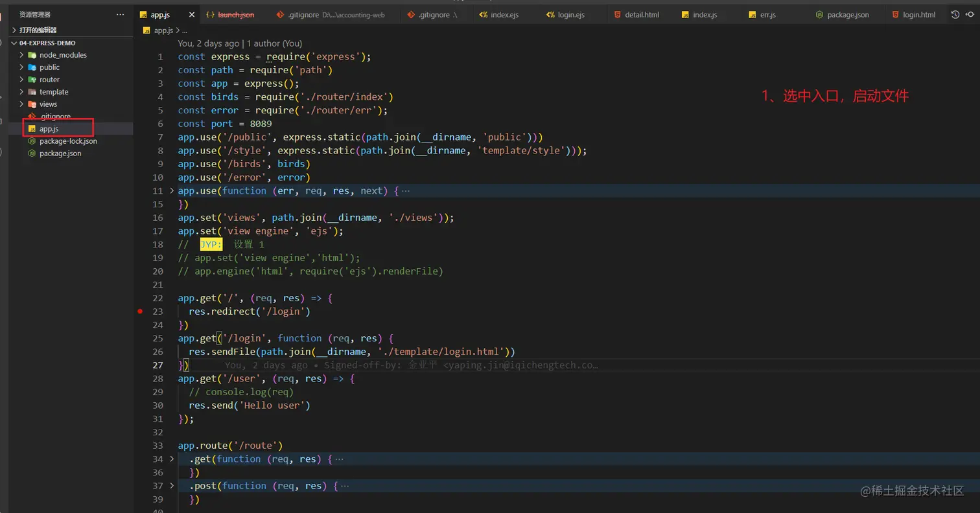The image size is (980, 513).
Task: Click the "res.redirect('/login')" code line
Action: click(x=250, y=312)
